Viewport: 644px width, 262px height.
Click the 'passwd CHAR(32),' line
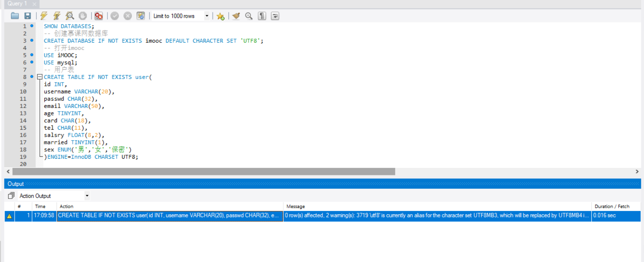point(71,99)
